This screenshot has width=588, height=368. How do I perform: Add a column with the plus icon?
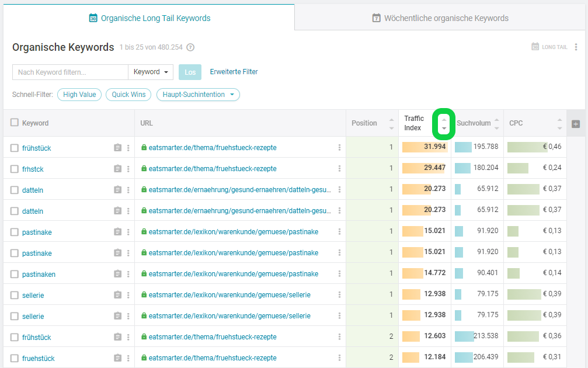coord(576,124)
